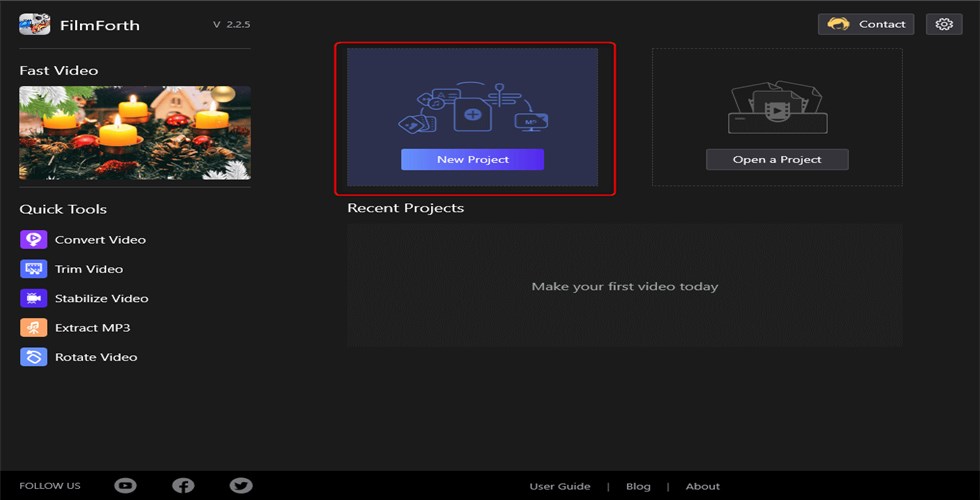Click the new project illustration graphic
The width and height of the screenshot is (980, 500).
[x=473, y=106]
